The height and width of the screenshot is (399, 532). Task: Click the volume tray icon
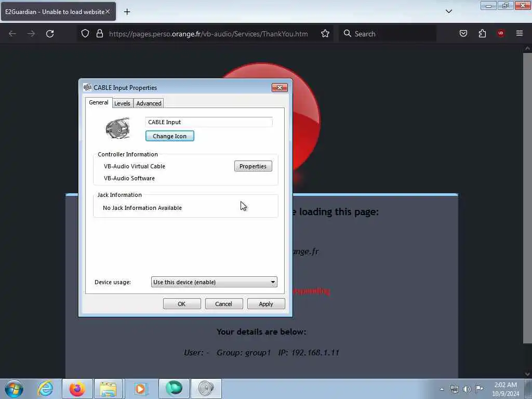pos(467,389)
